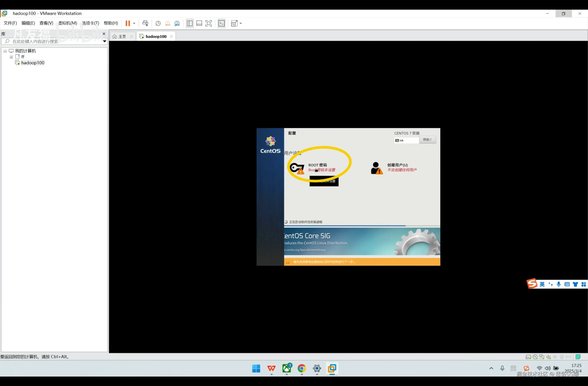This screenshot has height=386, width=588.
Task: Switch to the 主页 tab
Action: tap(122, 37)
